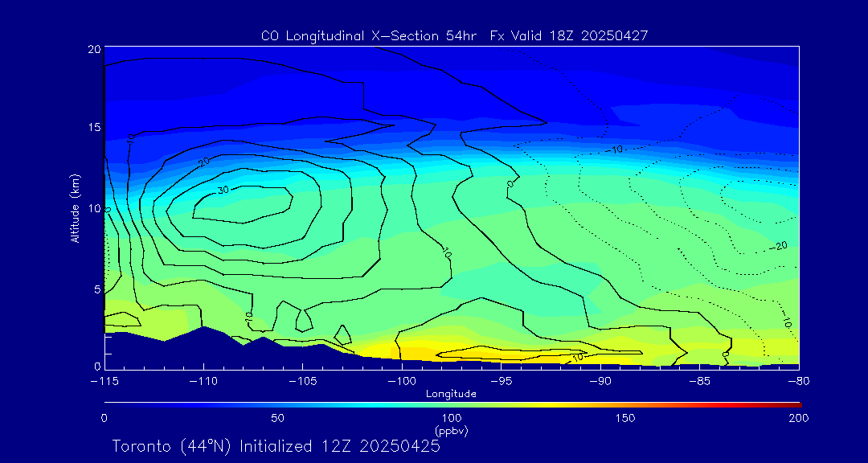The width and height of the screenshot is (868, 463).
Task: Click the 20 km altitude tick label
Action: [x=94, y=49]
